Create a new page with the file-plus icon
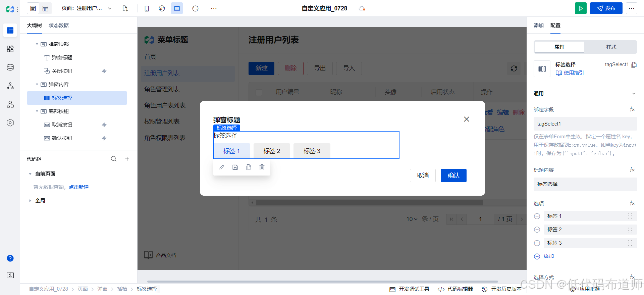This screenshot has height=295, width=644. [125, 8]
